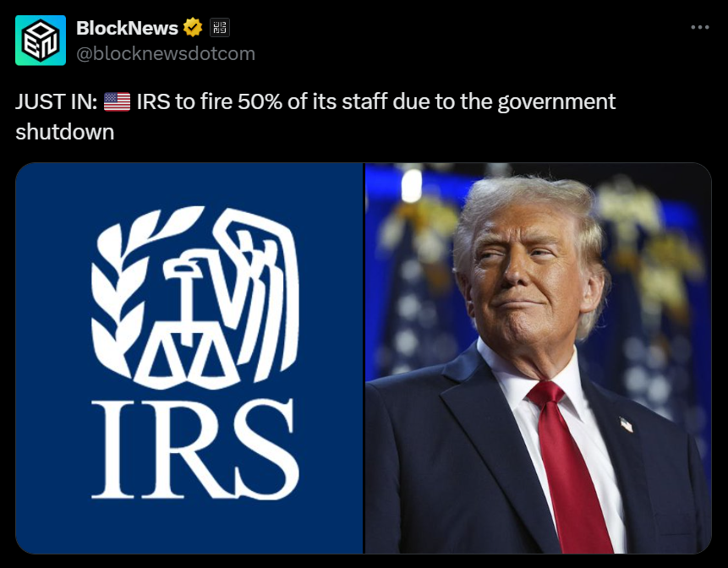
Task: Open the three-dot more options menu
Action: click(x=700, y=27)
